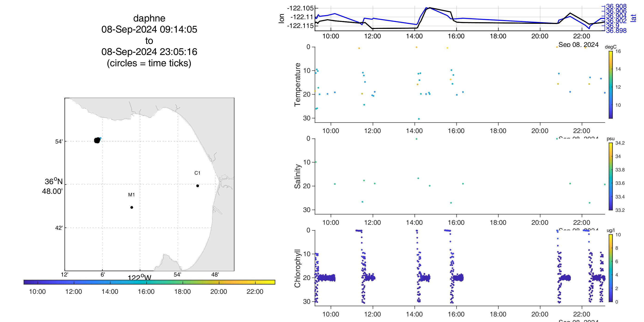Viewport: 644px width, 322px height.
Task: Click the time colorbar below the map
Action: click(149, 282)
